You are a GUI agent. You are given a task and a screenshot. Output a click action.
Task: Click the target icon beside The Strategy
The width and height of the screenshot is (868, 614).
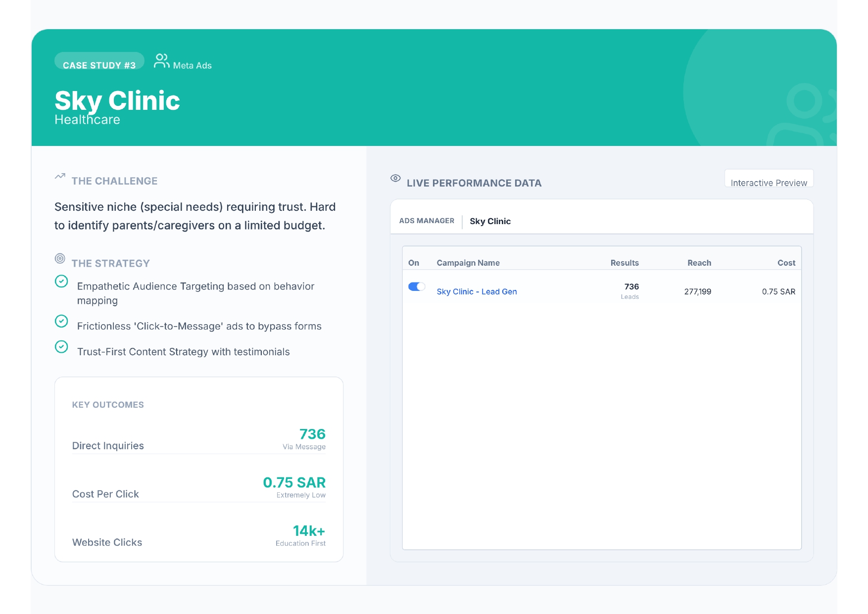pos(60,258)
